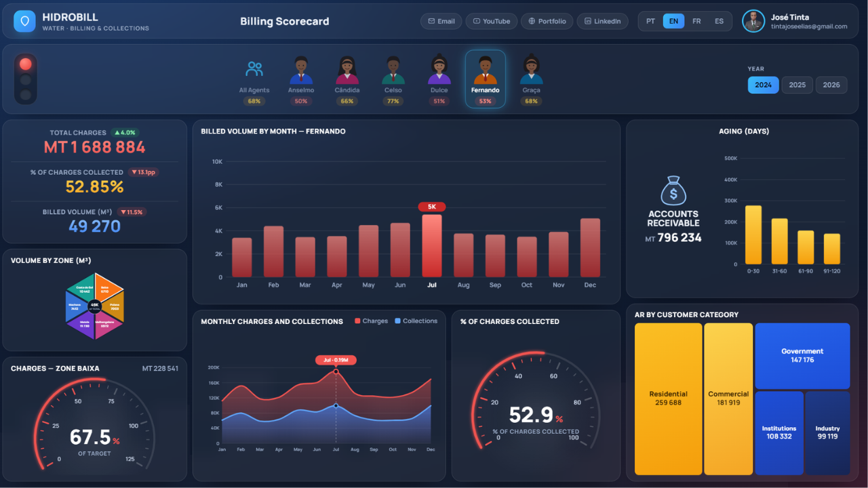Switch language to EN
This screenshot has width=868, height=488.
pyautogui.click(x=673, y=22)
